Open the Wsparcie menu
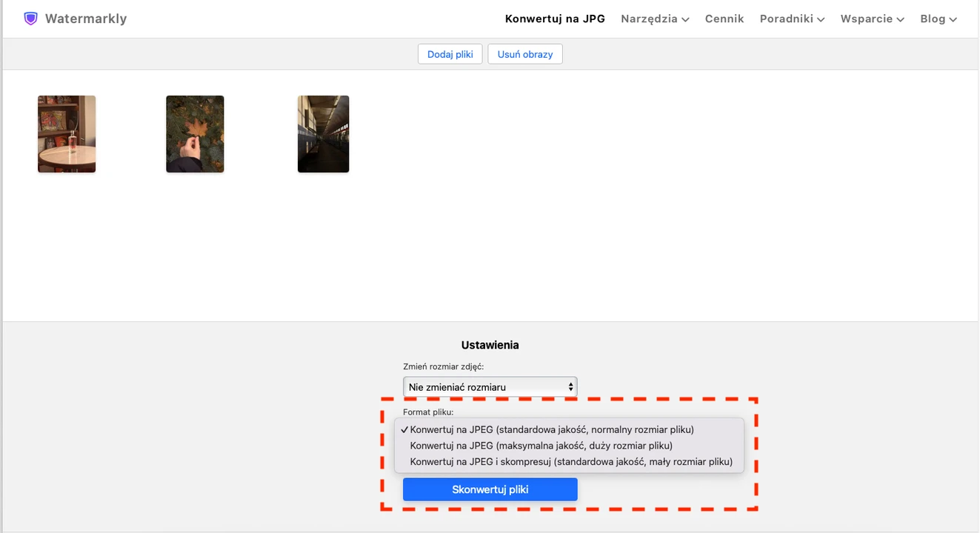 coord(872,19)
